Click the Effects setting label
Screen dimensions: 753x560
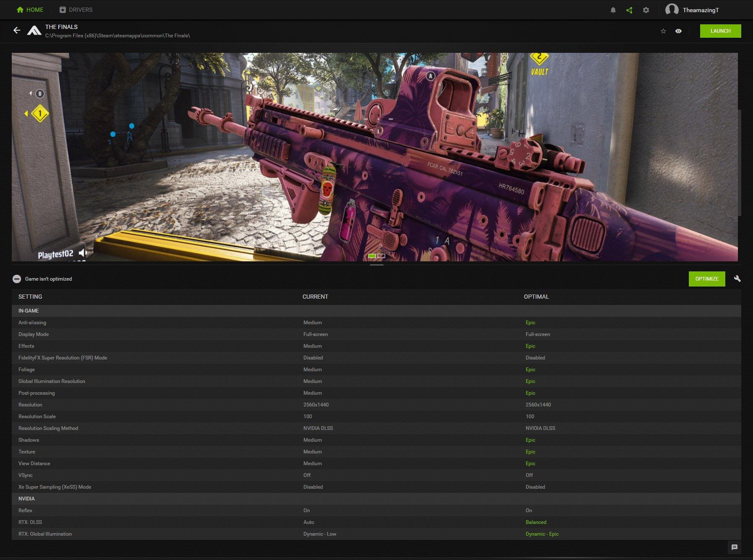click(x=26, y=346)
